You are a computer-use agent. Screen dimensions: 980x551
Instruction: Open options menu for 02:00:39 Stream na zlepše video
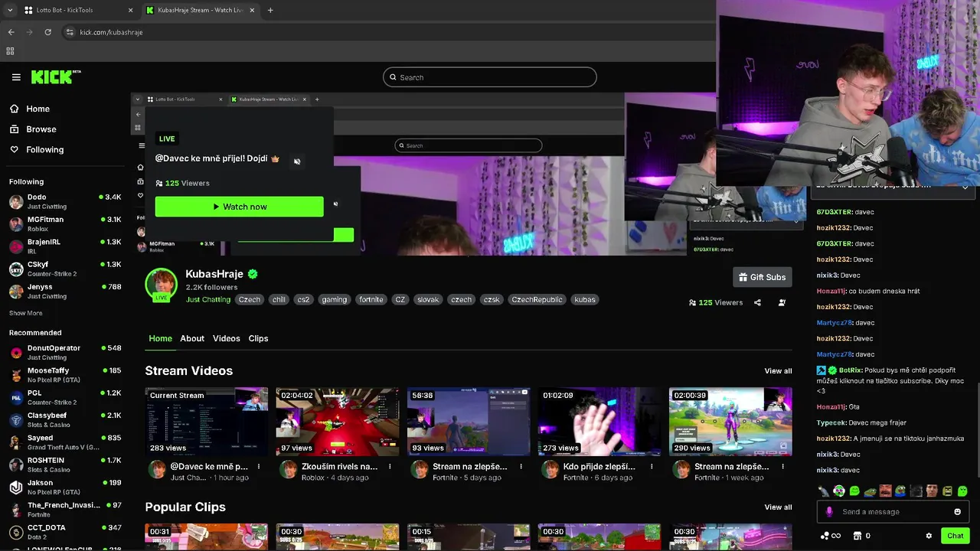click(782, 466)
